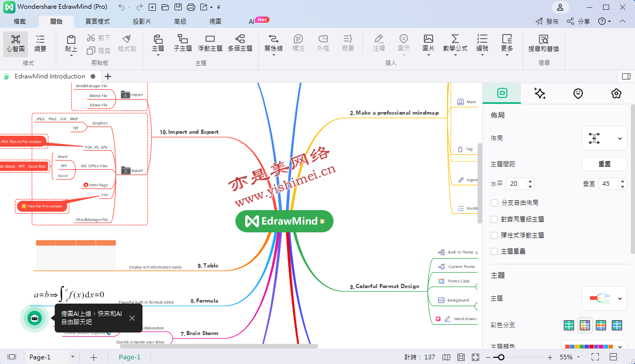Select the second 彩色分支 colored branch style
This screenshot has height=364, width=635.
585,325
